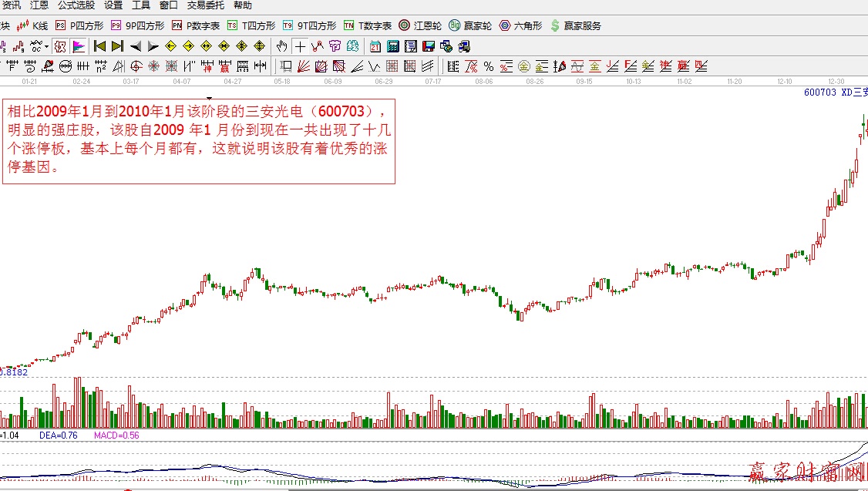868x491 pixels.
Task: Click the calendar icon showing 21
Action: (x=375, y=46)
